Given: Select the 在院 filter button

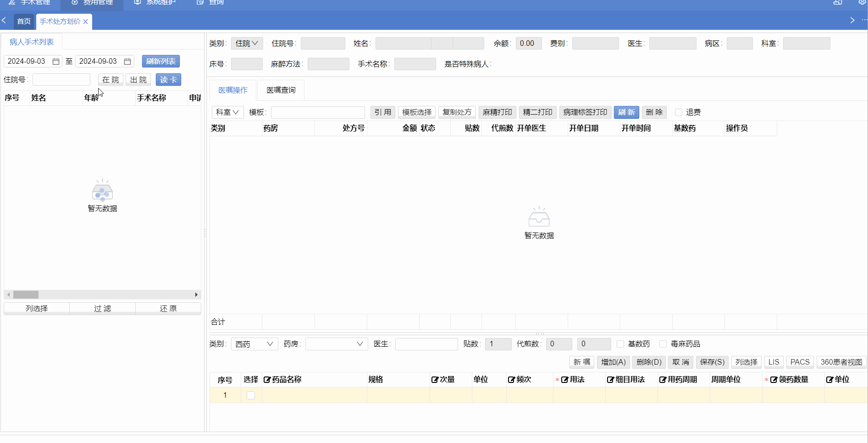Looking at the screenshot, I should 111,80.
